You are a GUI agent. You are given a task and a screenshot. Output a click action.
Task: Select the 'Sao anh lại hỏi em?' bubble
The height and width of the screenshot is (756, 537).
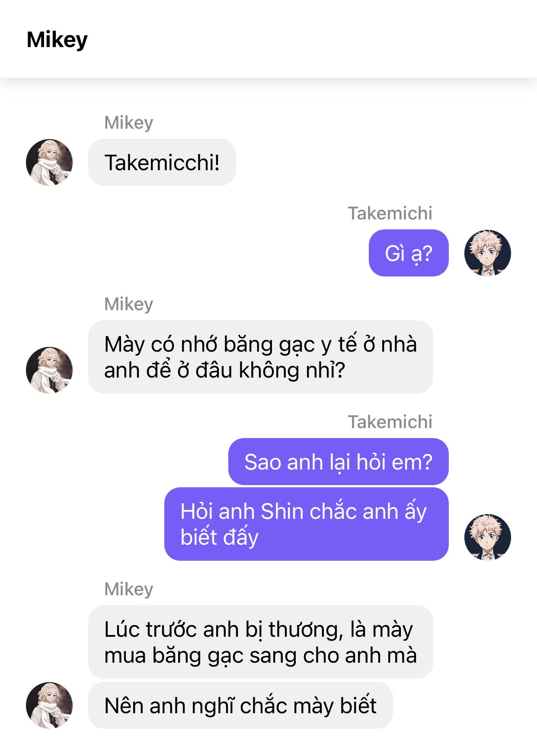[339, 461]
